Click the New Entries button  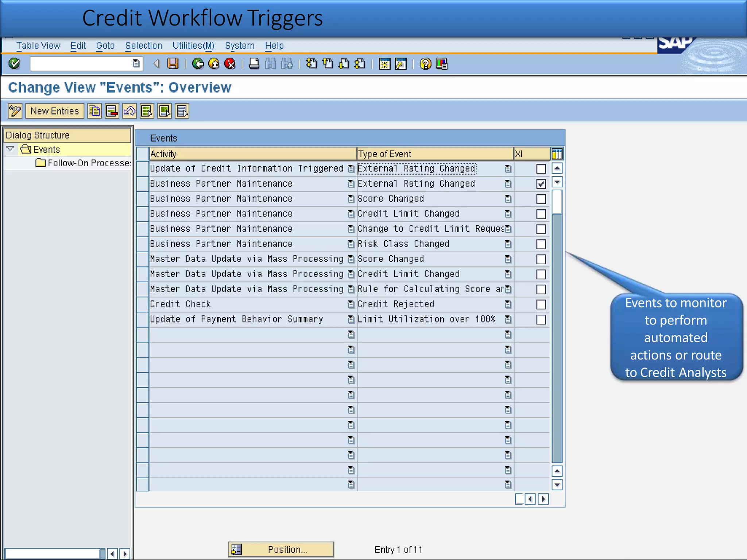(55, 111)
